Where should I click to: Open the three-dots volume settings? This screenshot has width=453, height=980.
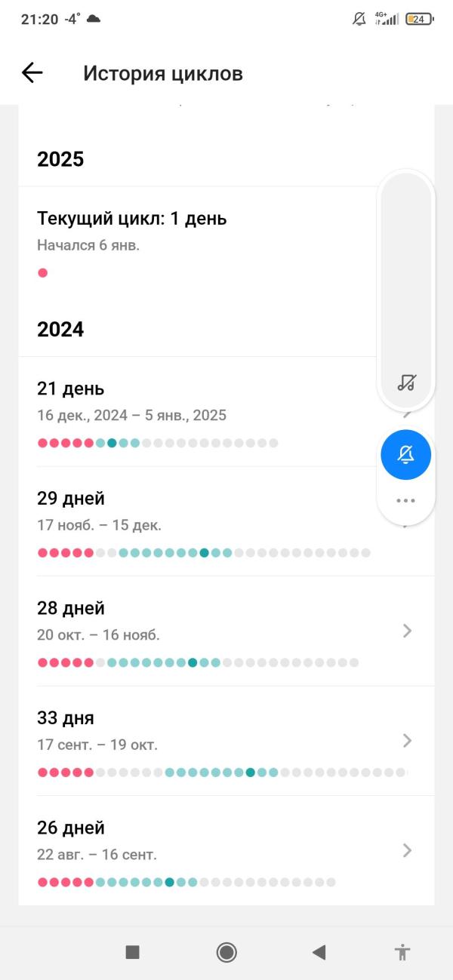406,500
